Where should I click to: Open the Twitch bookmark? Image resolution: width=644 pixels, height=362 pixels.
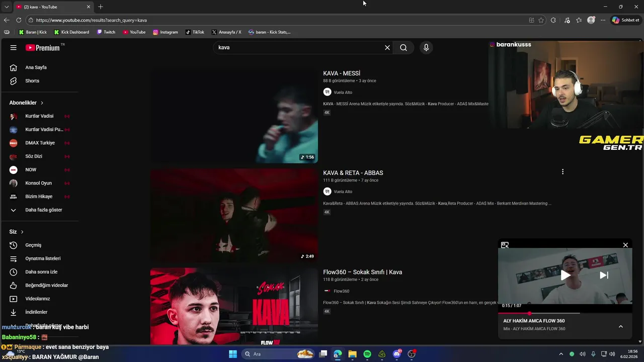coord(106,32)
